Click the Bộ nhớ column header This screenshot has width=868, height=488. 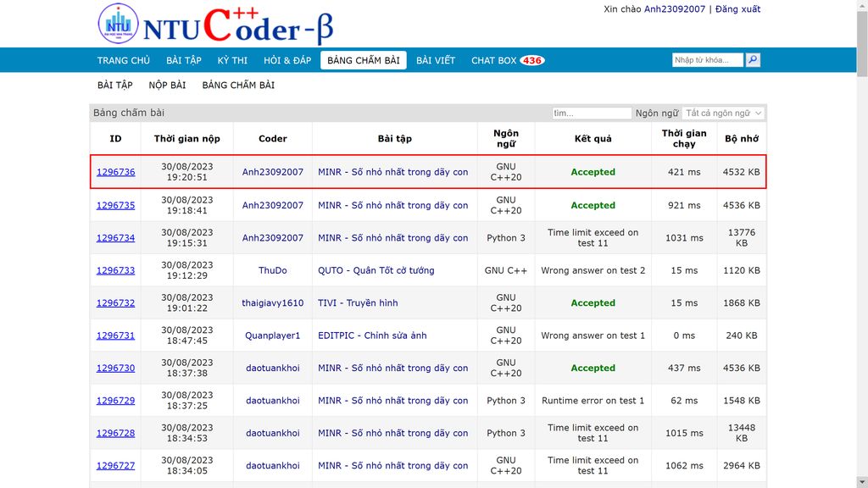click(741, 138)
